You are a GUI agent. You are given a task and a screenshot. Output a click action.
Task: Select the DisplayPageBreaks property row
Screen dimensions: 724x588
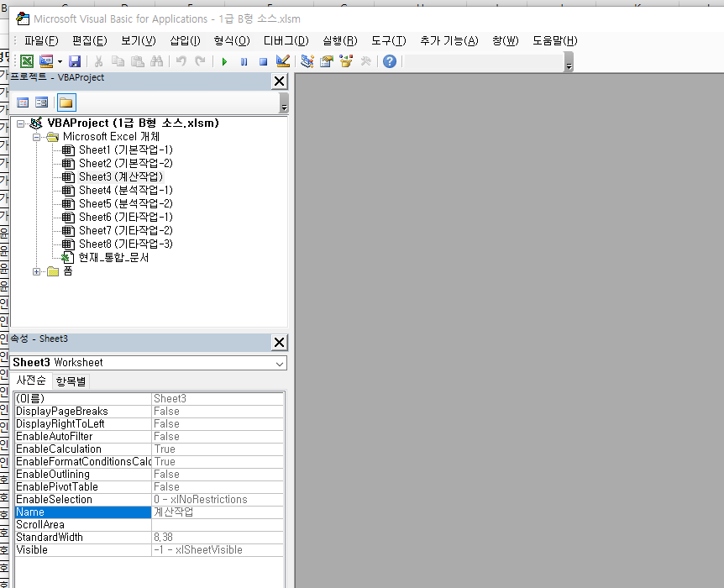point(150,412)
